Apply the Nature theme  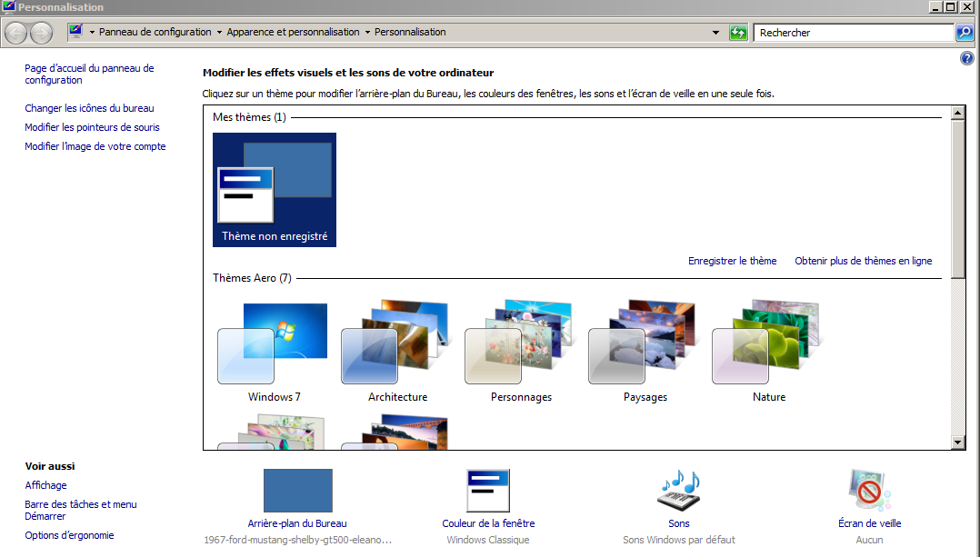[769, 353]
